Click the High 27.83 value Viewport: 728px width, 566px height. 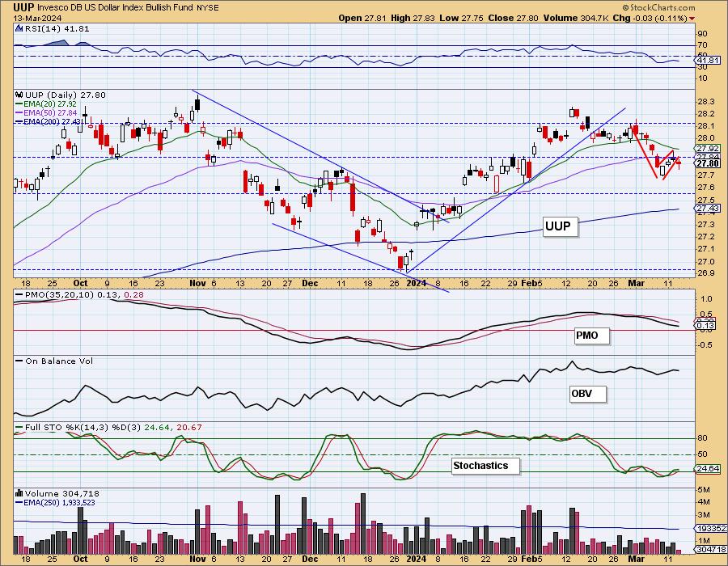point(413,18)
